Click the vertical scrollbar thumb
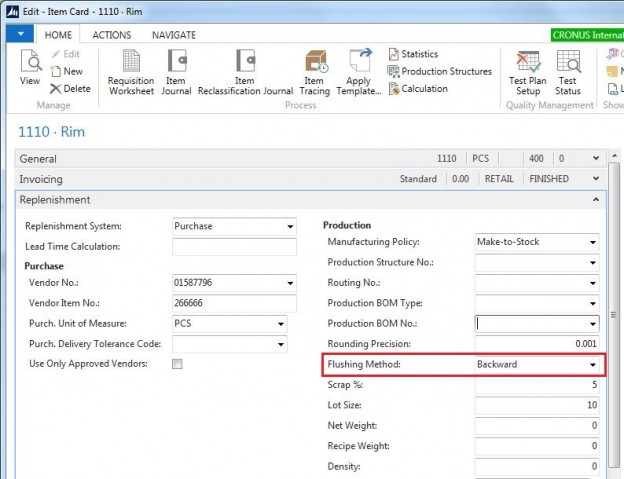624x479 pixels. coord(614,315)
